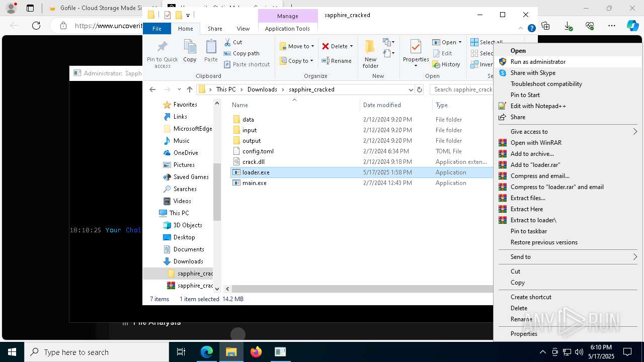Open the Move to dropdown
This screenshot has width=644, height=362.
tap(297, 46)
